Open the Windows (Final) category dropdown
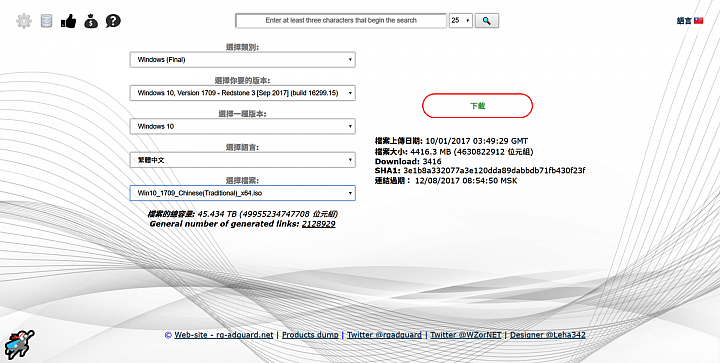Image resolution: width=720 pixels, height=363 pixels. click(x=242, y=60)
